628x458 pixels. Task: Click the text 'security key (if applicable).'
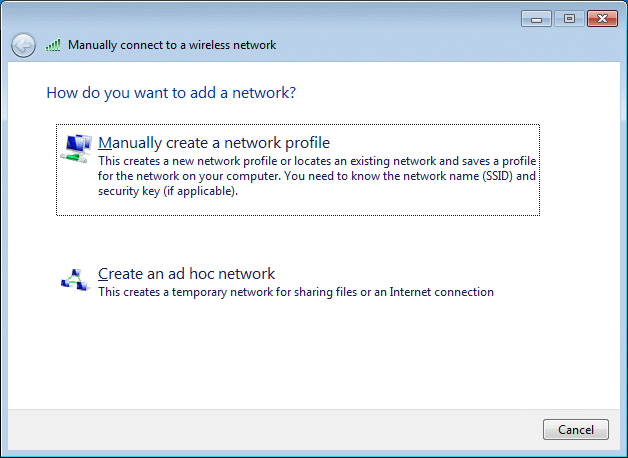click(x=168, y=191)
